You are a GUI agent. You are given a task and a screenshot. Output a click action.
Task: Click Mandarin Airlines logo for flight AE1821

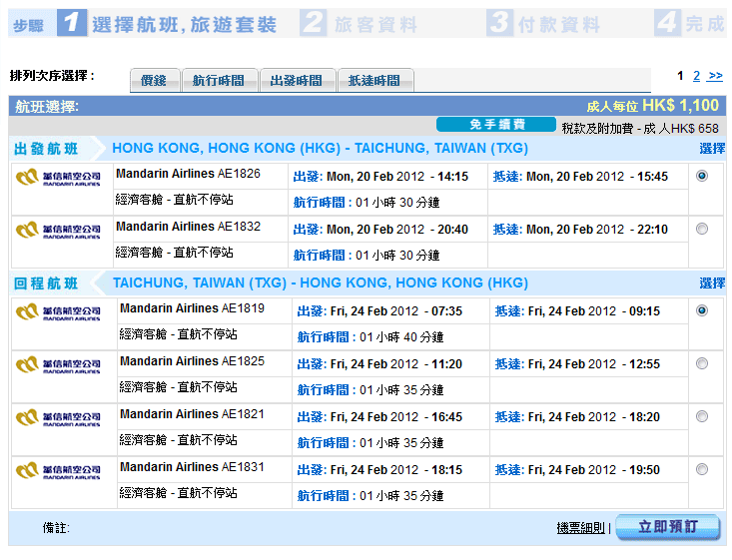[x=58, y=417]
